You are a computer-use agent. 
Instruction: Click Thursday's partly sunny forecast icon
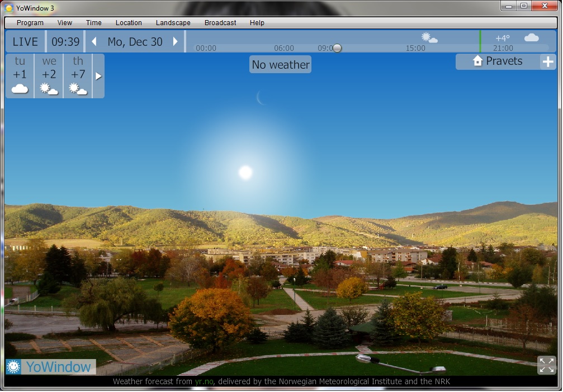click(78, 89)
